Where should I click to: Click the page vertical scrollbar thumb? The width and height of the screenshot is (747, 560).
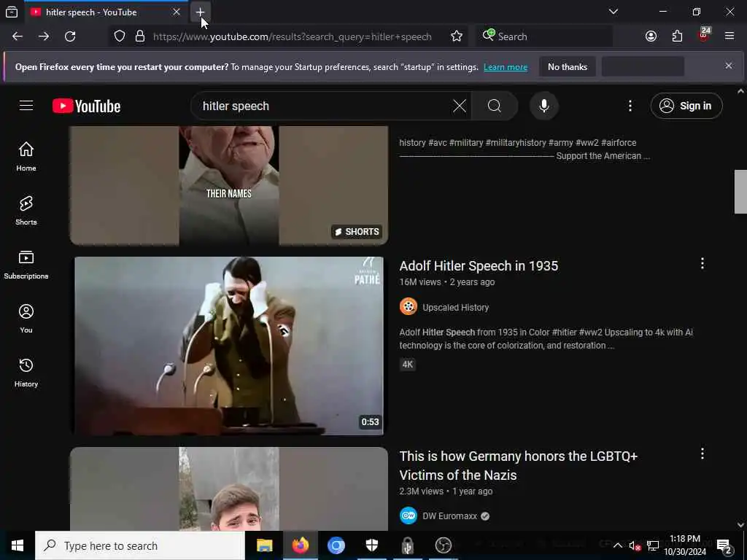point(740,192)
